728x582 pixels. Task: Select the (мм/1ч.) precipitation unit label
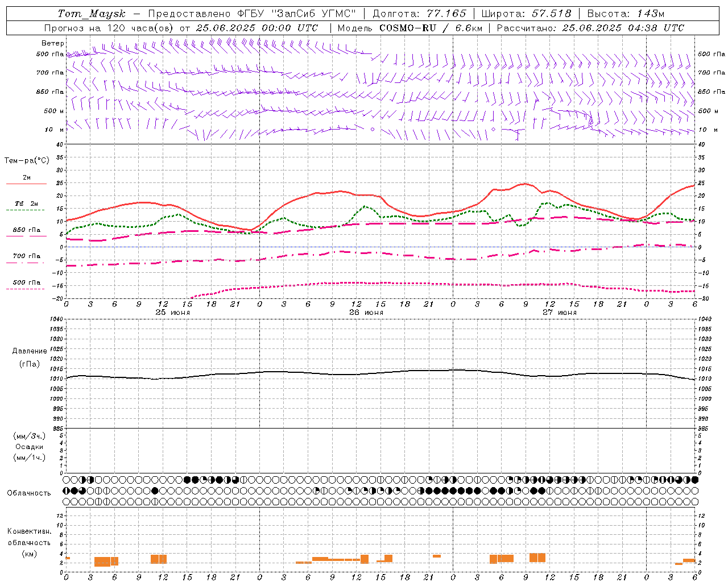click(x=30, y=458)
